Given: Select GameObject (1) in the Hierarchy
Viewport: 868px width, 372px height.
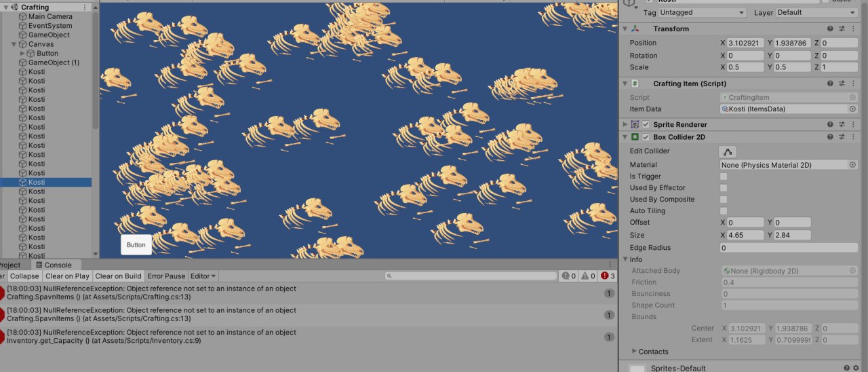Looking at the screenshot, I should pos(54,62).
